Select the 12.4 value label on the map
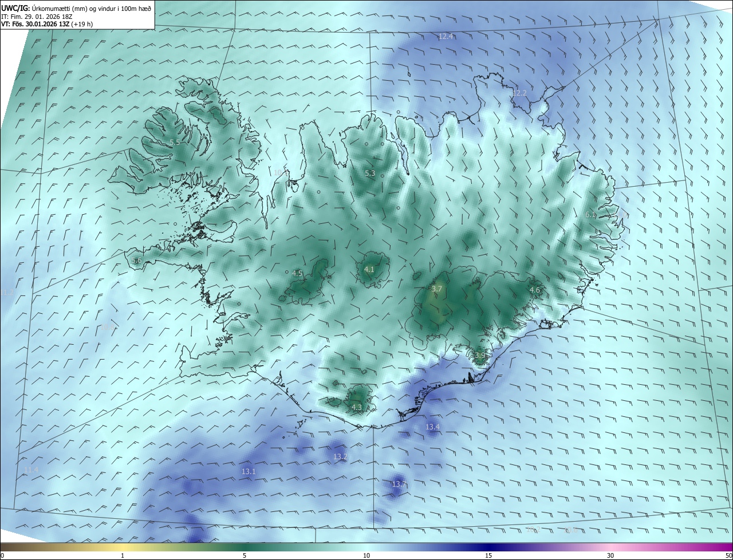Image resolution: width=733 pixels, height=560 pixels. click(x=446, y=37)
